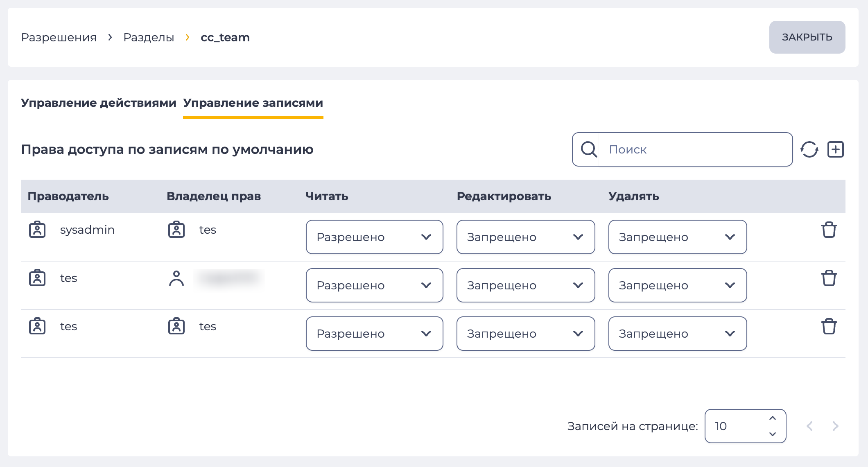Click the grantee badge icon in third row
Screen dimensions: 868x467
coord(37,326)
